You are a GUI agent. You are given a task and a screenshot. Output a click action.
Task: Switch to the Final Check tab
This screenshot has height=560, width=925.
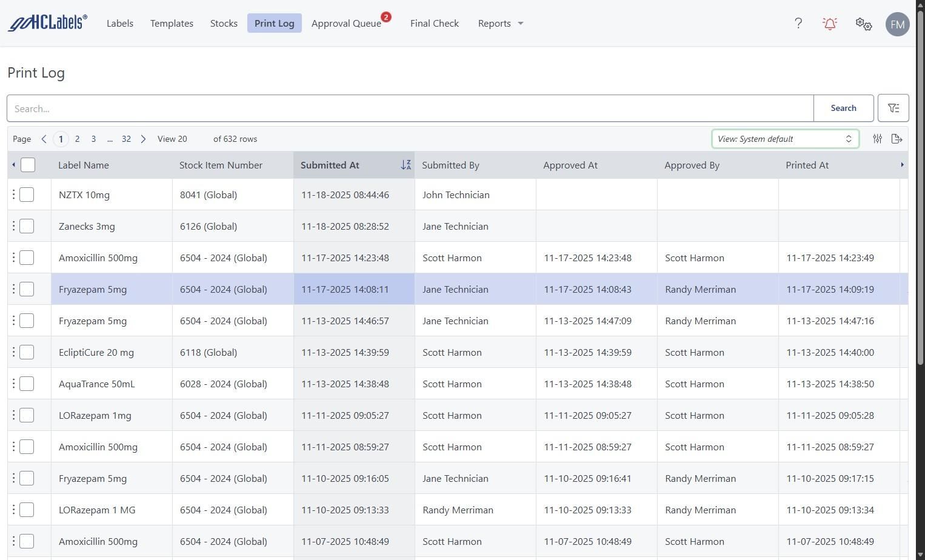pyautogui.click(x=434, y=24)
